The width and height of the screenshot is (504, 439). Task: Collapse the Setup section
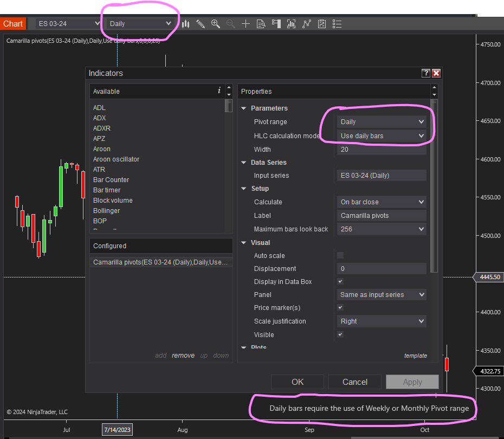tap(244, 189)
